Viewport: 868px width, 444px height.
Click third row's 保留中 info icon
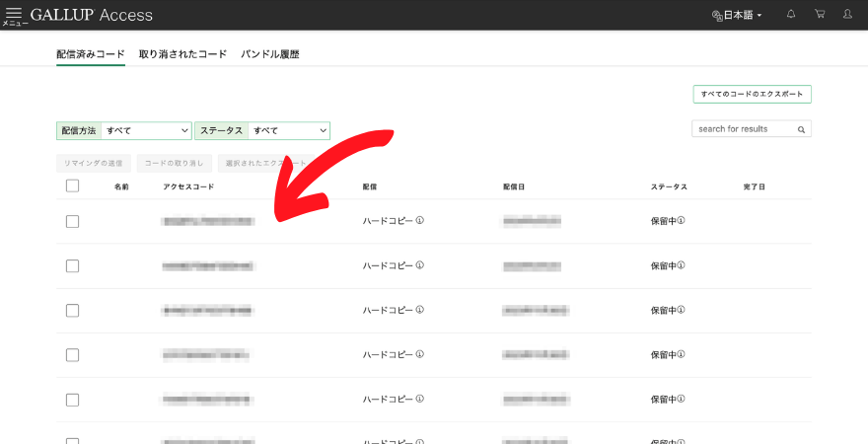click(682, 310)
